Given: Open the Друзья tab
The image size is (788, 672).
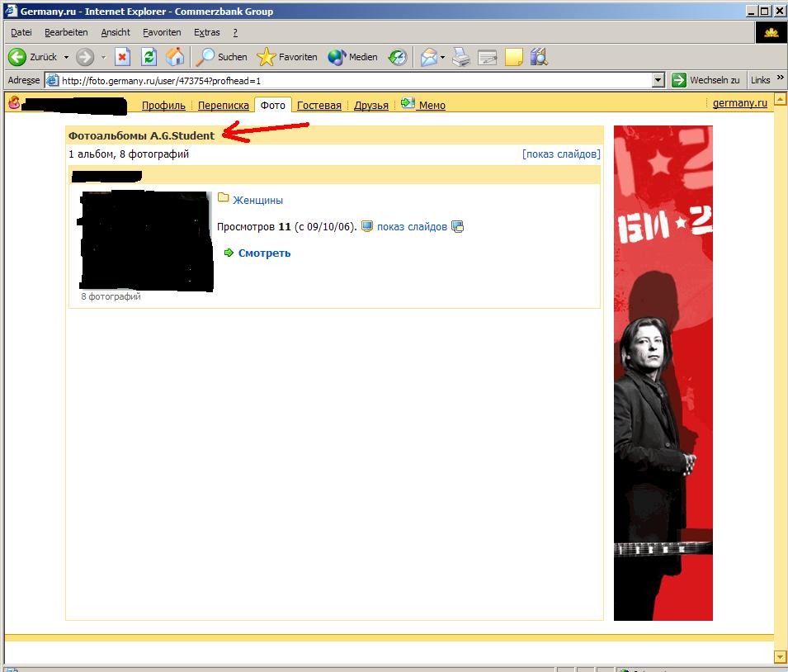Looking at the screenshot, I should (370, 105).
